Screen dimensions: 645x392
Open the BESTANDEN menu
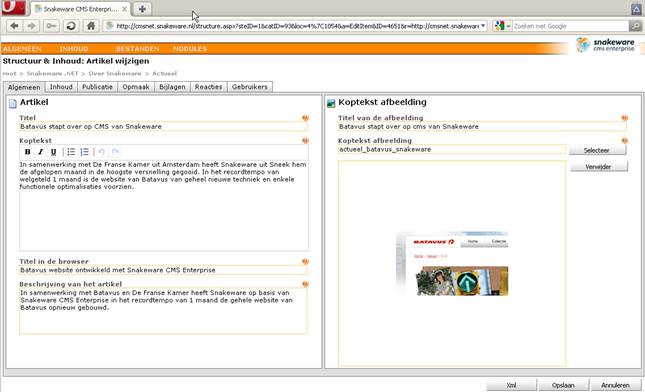[x=137, y=49]
